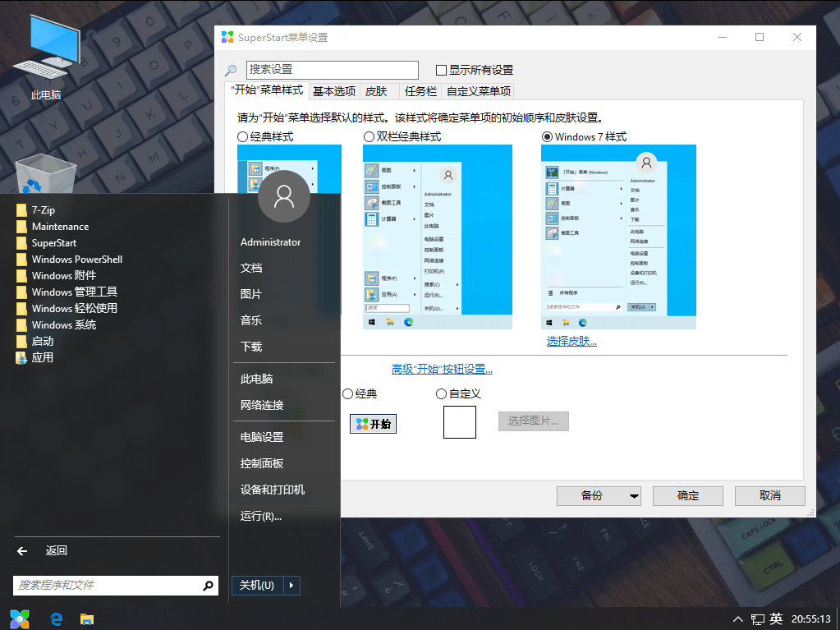Open the Administrator user folder

point(270,242)
